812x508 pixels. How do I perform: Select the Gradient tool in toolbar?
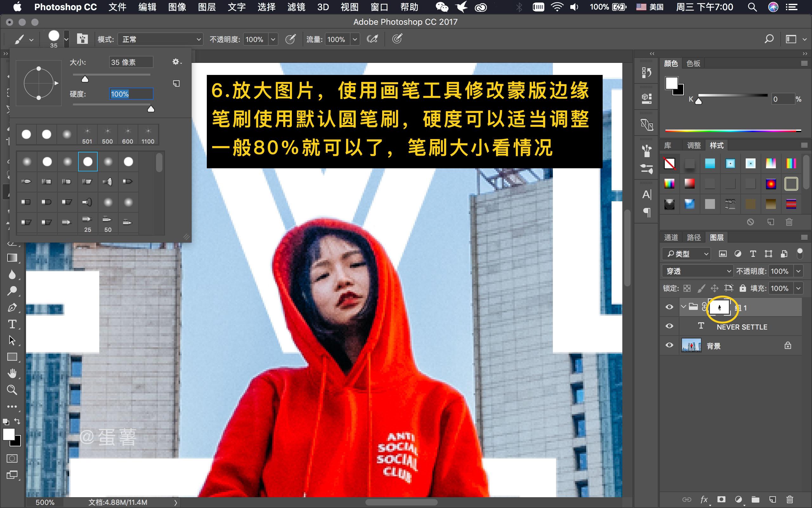coord(12,258)
